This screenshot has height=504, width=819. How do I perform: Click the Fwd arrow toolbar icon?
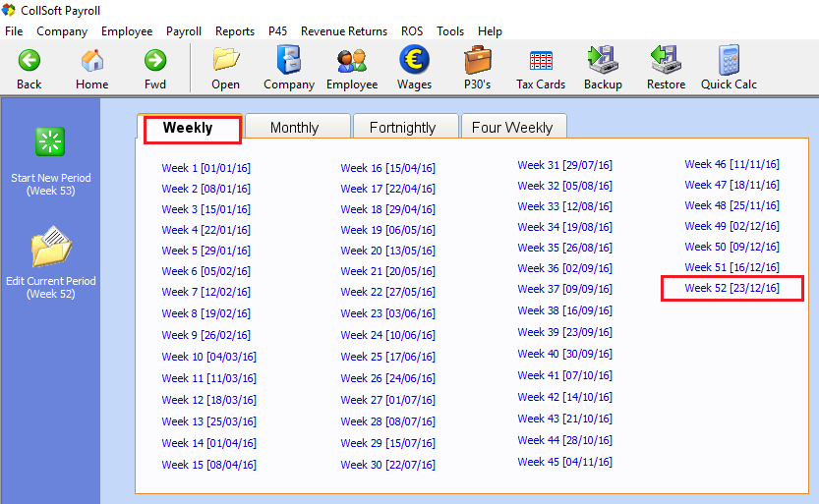click(x=155, y=61)
